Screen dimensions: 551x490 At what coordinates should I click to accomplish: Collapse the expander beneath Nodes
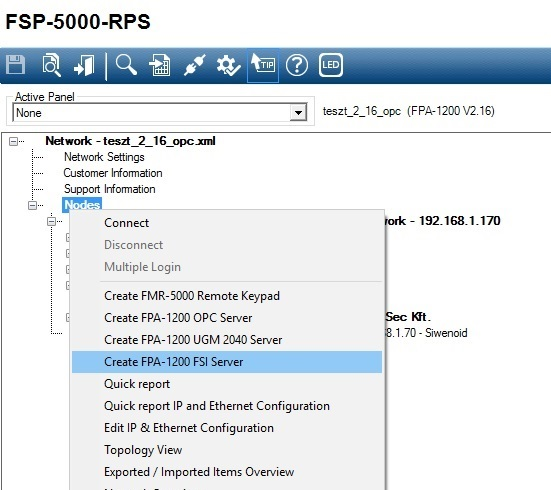[x=51, y=221]
